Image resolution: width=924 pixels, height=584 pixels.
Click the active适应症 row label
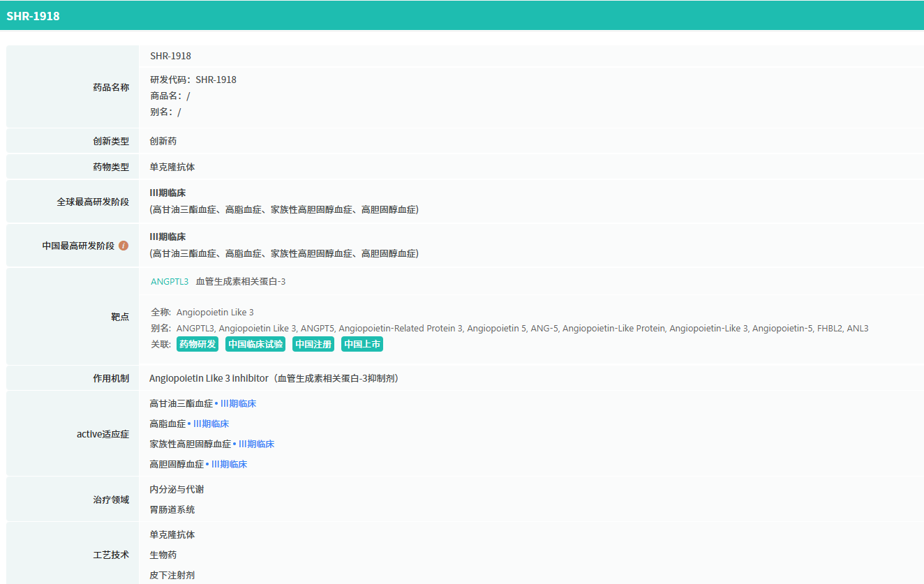103,434
